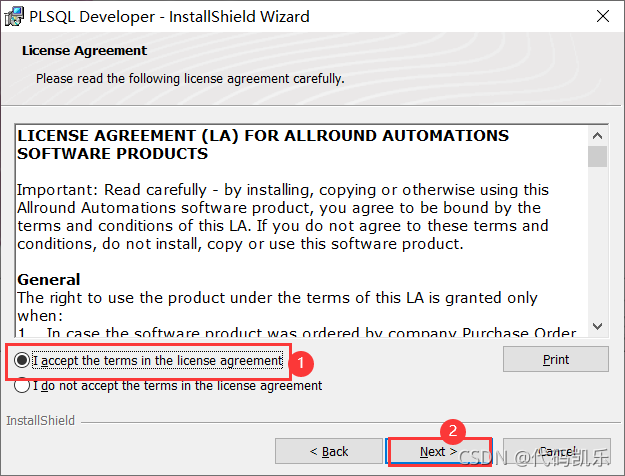Viewport: 625px width, 476px height.
Task: Click the 'License Agreement' header title
Action: coord(85,51)
